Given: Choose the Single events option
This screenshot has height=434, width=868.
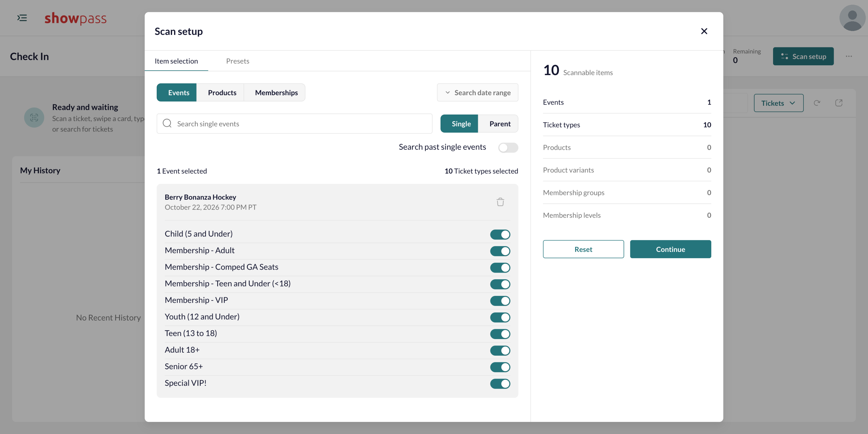Looking at the screenshot, I should point(459,124).
